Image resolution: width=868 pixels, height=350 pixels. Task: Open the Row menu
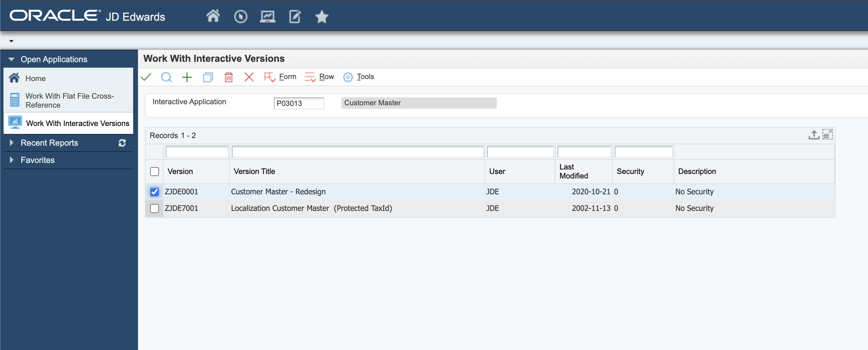319,77
